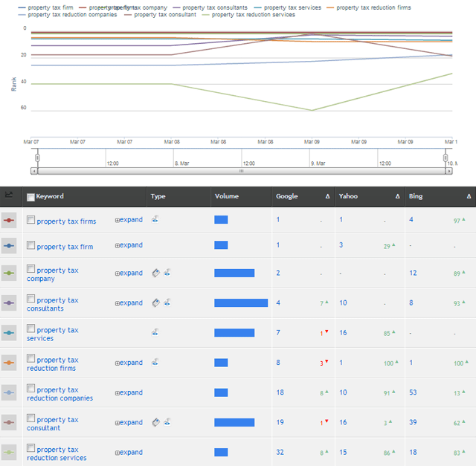
Task: Sort the table by the Google column header
Action: coord(287,196)
